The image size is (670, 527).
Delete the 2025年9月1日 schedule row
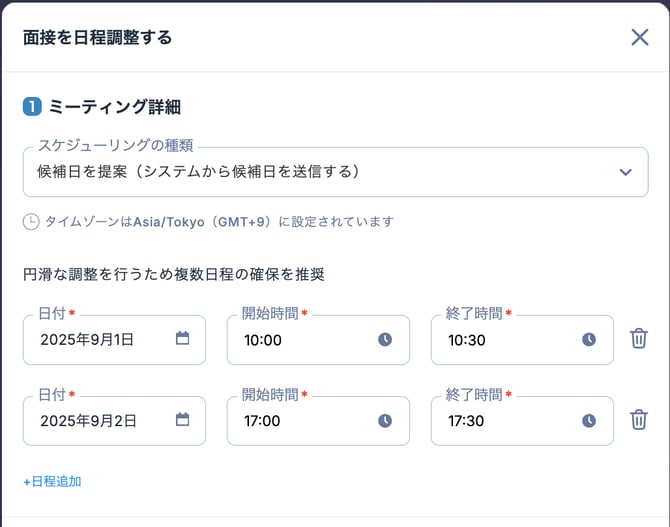[639, 339]
